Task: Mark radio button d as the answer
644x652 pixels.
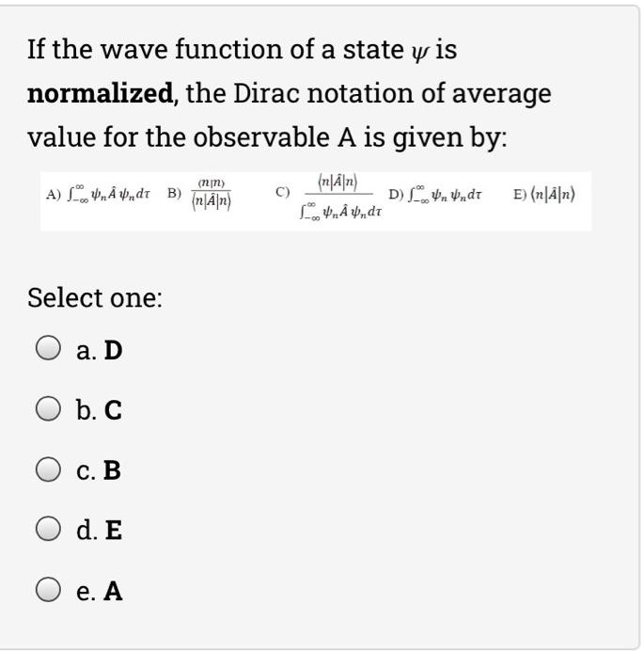Action: pyautogui.click(x=50, y=531)
